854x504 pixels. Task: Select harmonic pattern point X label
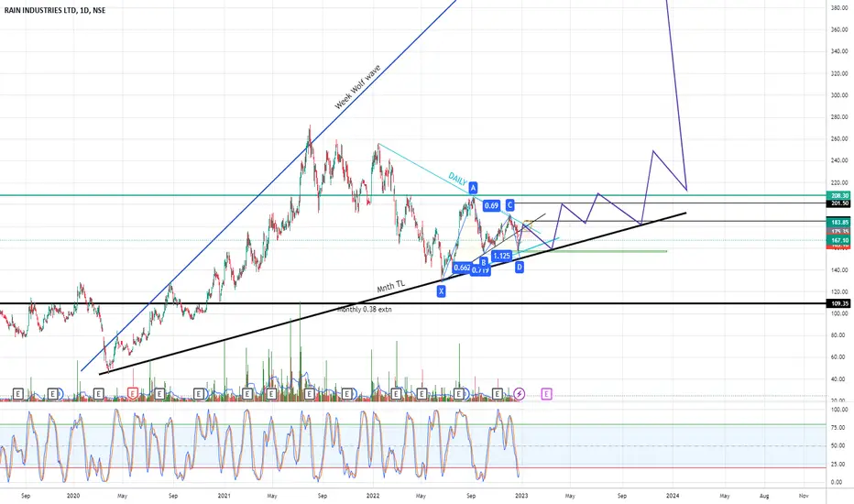click(441, 291)
